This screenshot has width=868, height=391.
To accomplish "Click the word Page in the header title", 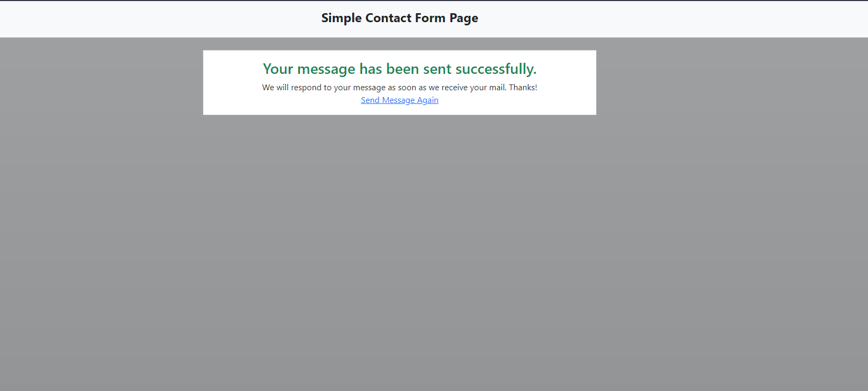I will click(x=464, y=18).
